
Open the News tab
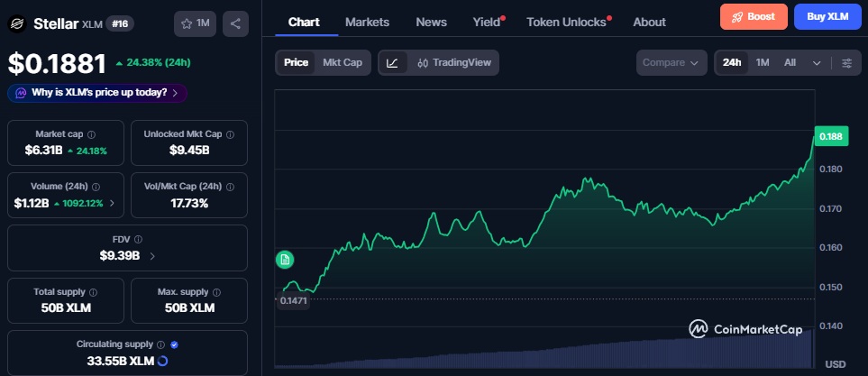(x=431, y=23)
